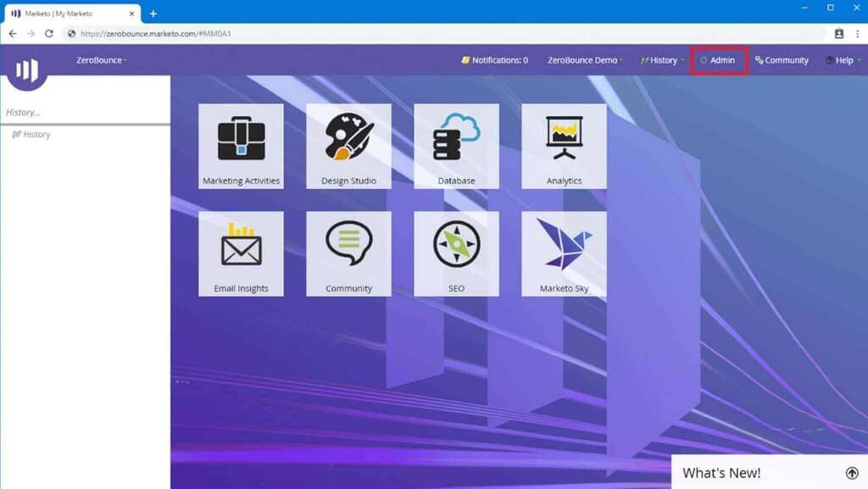868x489 pixels.
Task: Click the Marketo logo in the header
Action: tap(27, 69)
